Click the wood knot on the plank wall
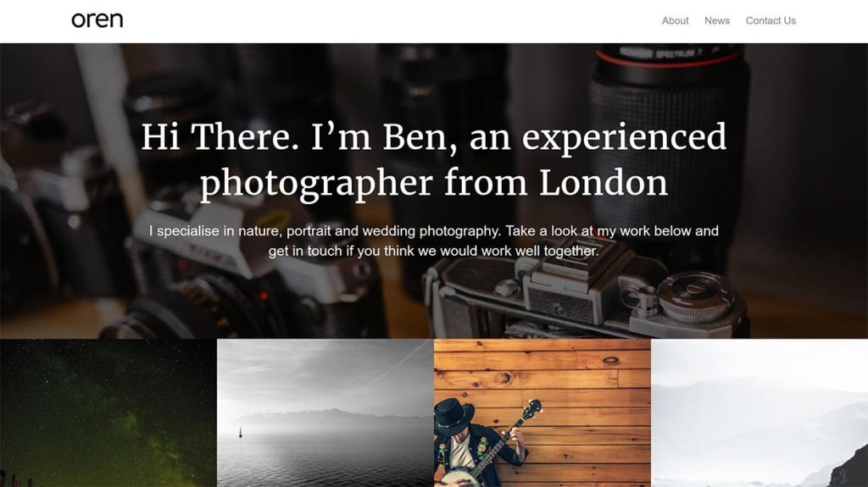 (x=610, y=361)
